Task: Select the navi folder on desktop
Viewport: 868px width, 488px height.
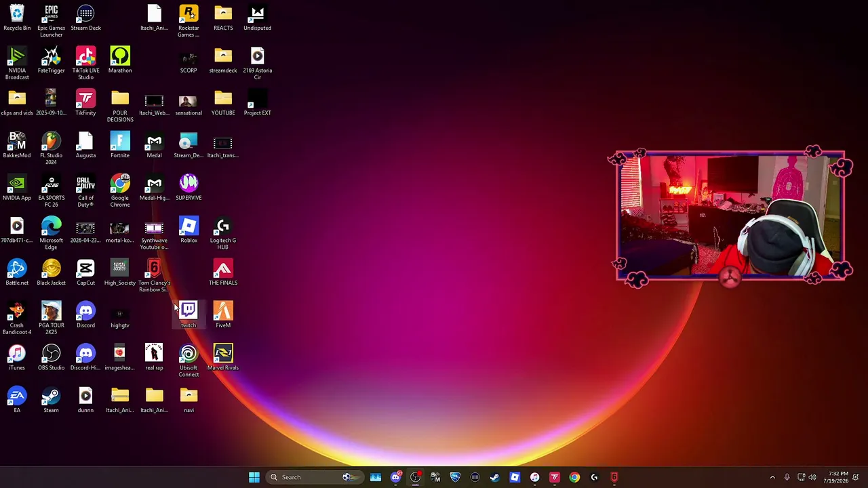Action: [189, 401]
